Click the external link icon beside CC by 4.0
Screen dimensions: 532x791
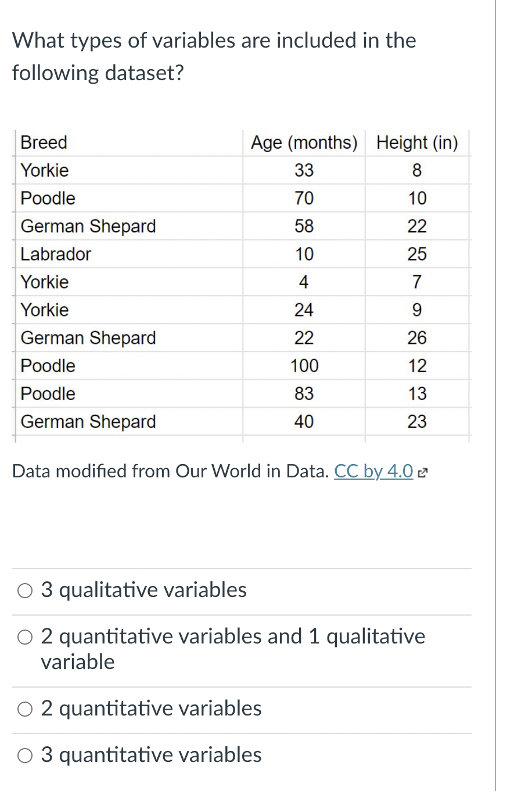[x=423, y=472]
